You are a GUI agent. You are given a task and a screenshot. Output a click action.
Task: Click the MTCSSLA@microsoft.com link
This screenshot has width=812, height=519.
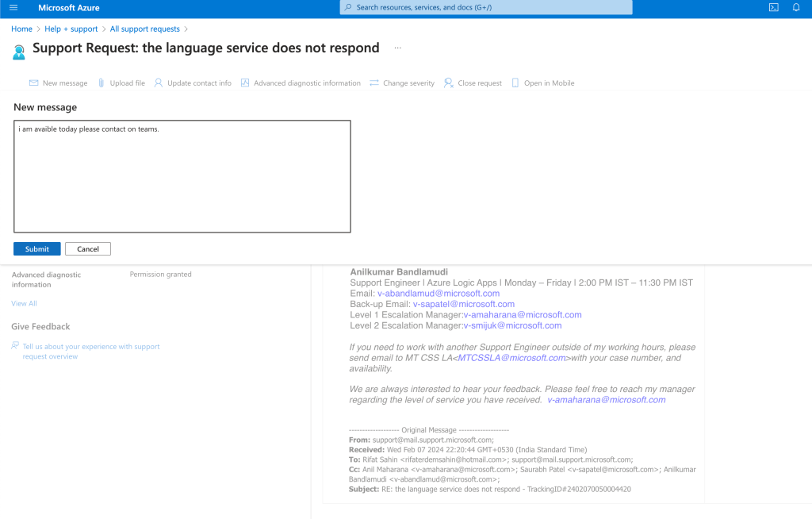coord(512,358)
